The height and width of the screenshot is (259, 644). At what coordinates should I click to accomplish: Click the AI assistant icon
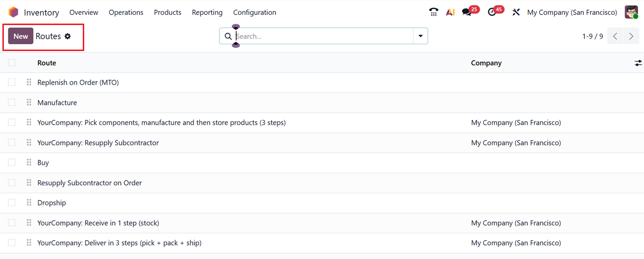450,13
